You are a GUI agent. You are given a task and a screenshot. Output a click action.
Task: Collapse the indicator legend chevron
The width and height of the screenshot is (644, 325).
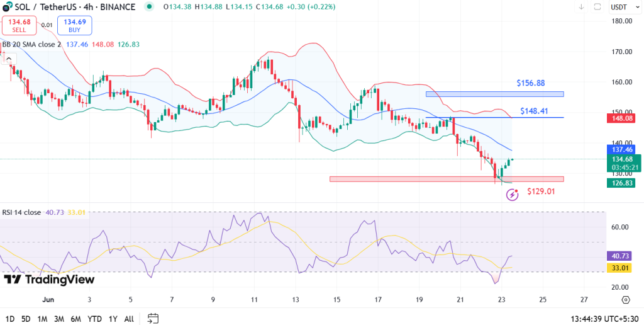[x=9, y=58]
